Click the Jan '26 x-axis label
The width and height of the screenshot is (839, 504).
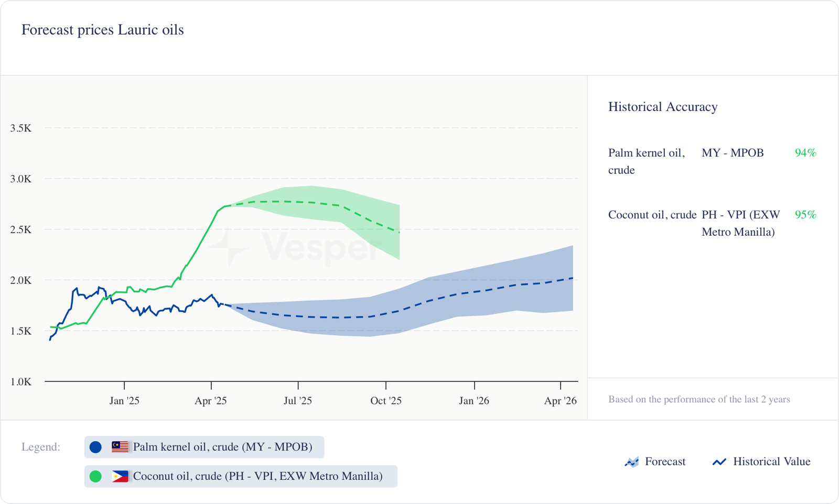tap(474, 401)
